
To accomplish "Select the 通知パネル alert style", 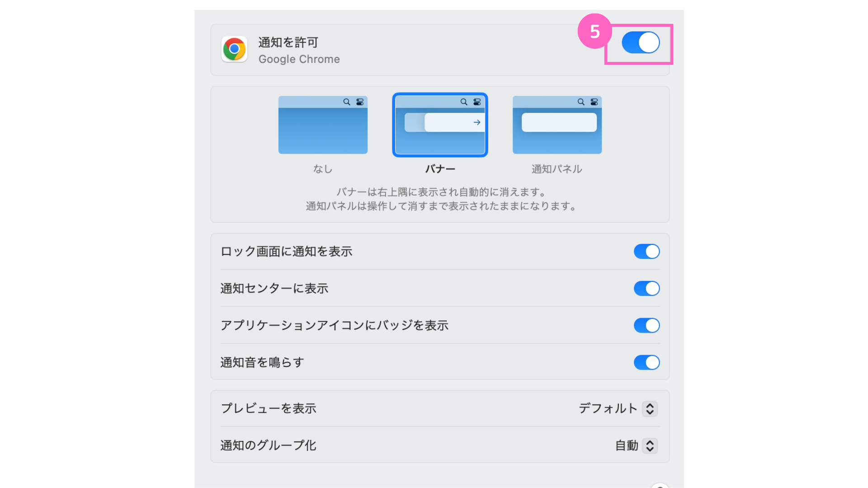I will [x=557, y=125].
